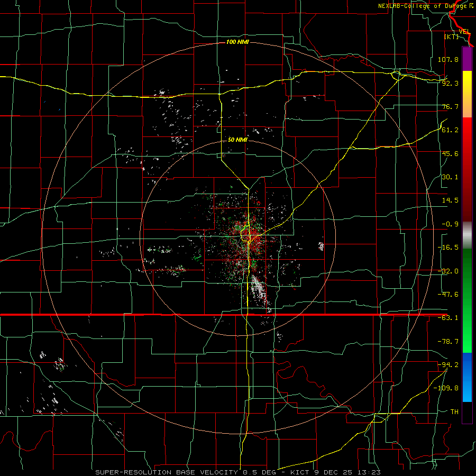476x476 pixels.
Task: Select the purple segment of velocity color bar
Action: click(x=467, y=59)
